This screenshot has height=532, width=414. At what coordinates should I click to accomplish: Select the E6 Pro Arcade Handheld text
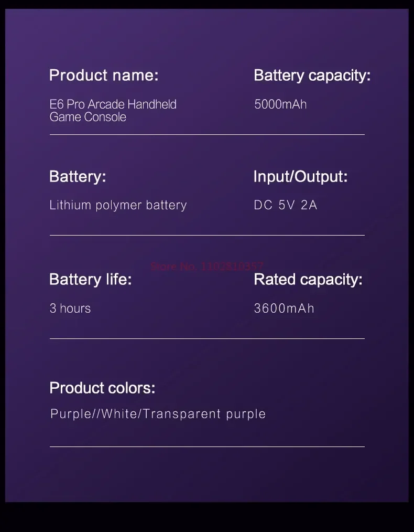113,104
